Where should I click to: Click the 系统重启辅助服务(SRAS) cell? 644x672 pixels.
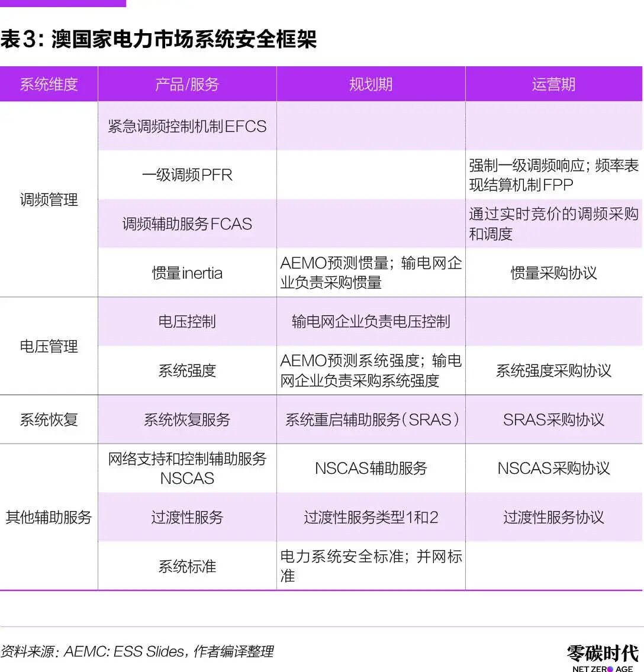coord(371,420)
